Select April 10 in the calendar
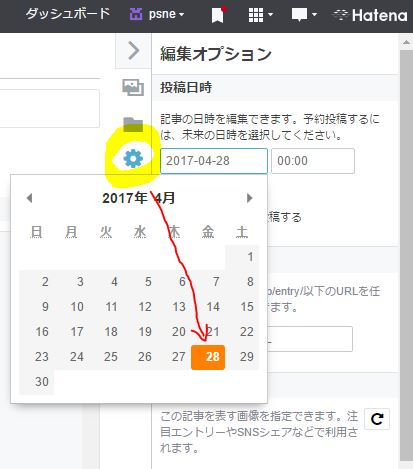This screenshot has height=469, width=413. (72, 307)
